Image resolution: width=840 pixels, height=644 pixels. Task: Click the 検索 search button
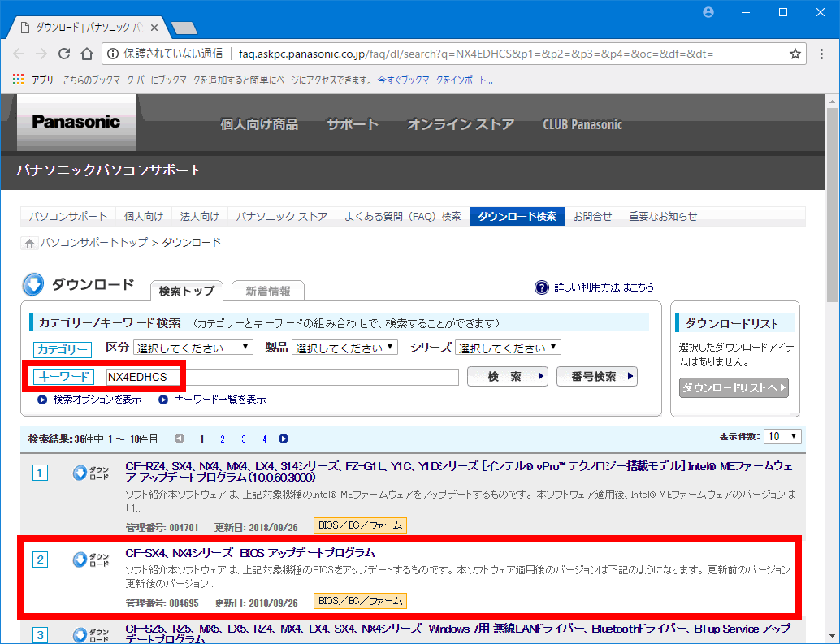pyautogui.click(x=507, y=376)
